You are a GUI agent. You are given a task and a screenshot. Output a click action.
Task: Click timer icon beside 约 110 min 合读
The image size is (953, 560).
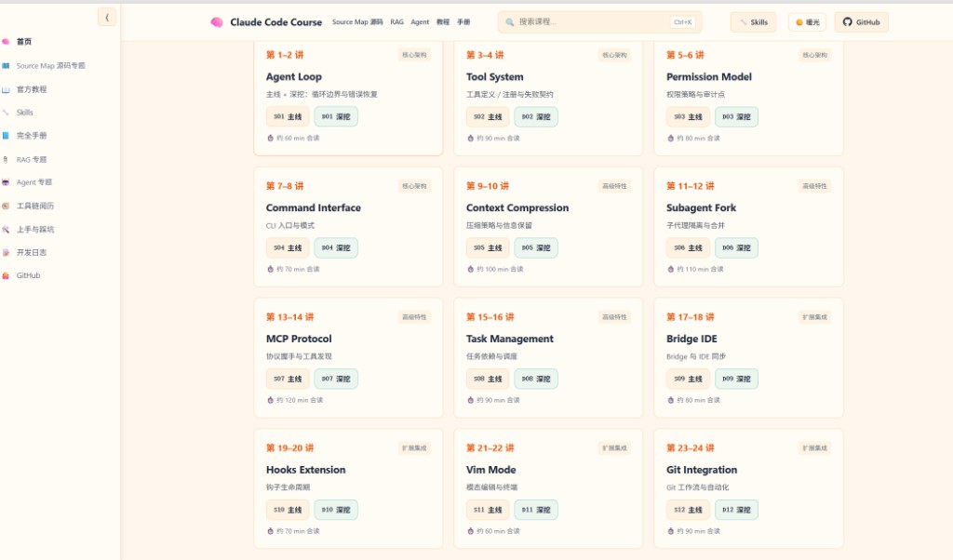click(x=671, y=269)
